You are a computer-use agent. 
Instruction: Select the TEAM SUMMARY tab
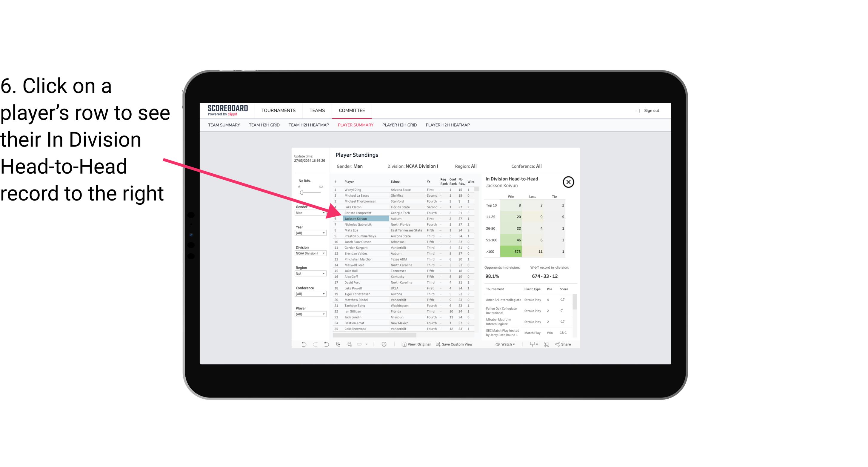click(x=224, y=125)
